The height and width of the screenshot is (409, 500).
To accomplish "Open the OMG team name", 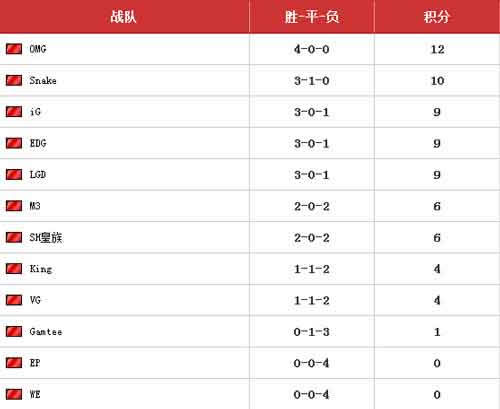I will [x=38, y=49].
